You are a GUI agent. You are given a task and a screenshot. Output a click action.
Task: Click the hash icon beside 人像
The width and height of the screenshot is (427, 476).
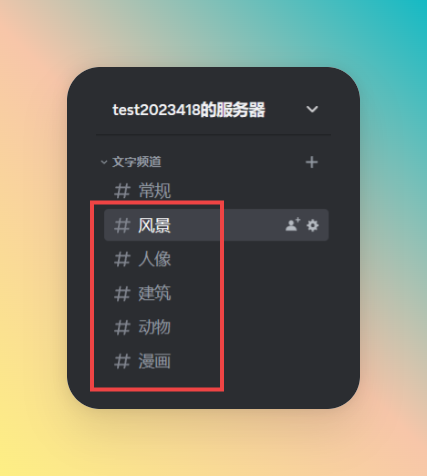pos(122,259)
